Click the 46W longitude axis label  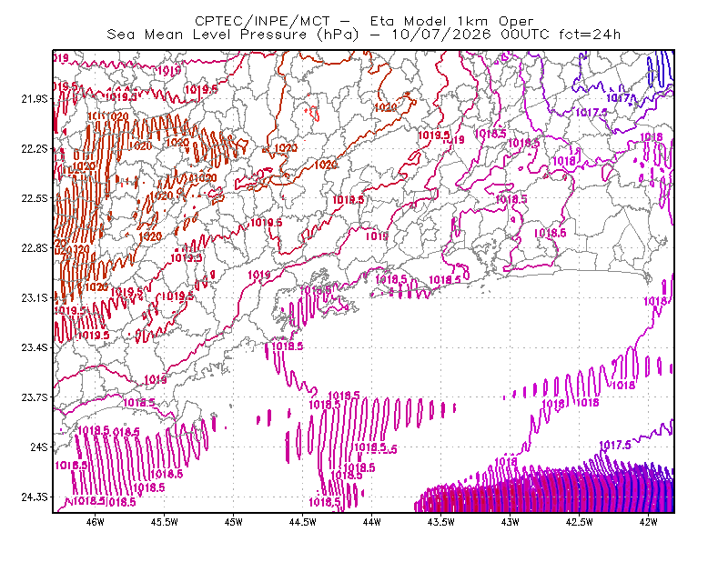(96, 522)
